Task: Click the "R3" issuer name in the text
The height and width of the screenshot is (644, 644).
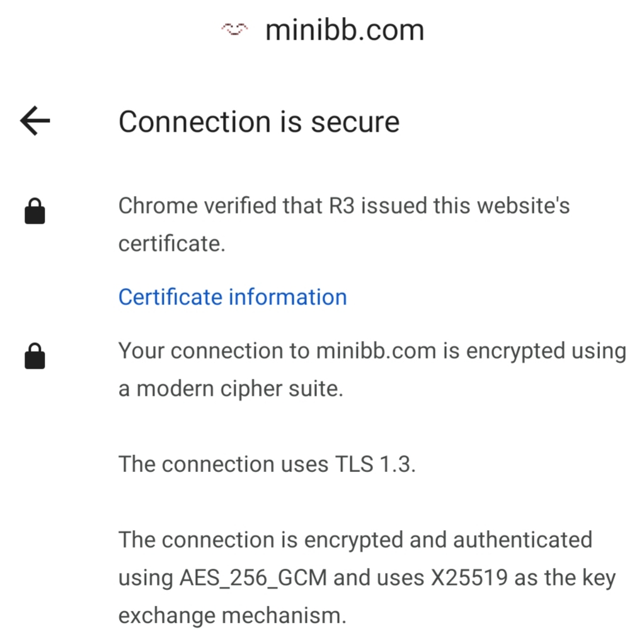Action: pos(342,205)
